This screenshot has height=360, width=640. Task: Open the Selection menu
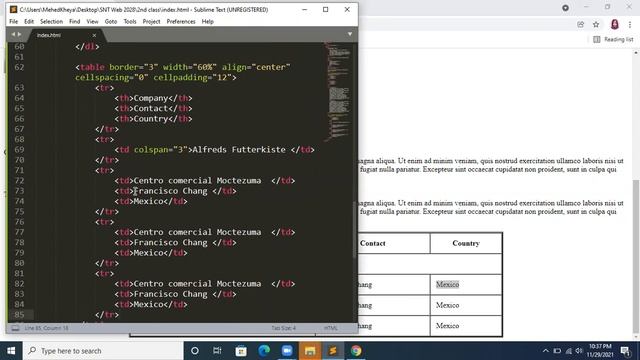51,22
